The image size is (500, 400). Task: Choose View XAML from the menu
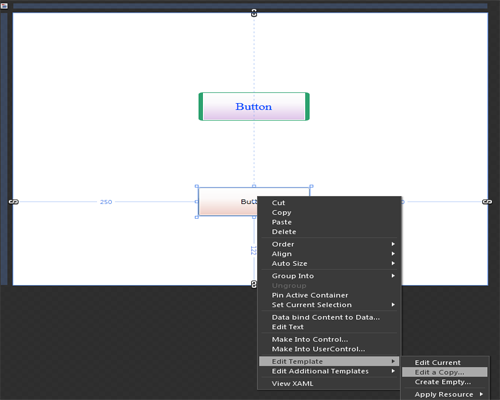point(329,383)
